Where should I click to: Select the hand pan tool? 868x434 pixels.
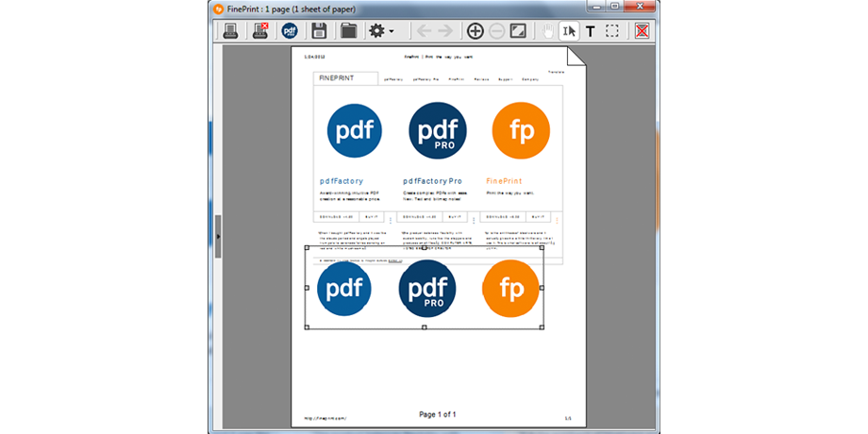547,31
